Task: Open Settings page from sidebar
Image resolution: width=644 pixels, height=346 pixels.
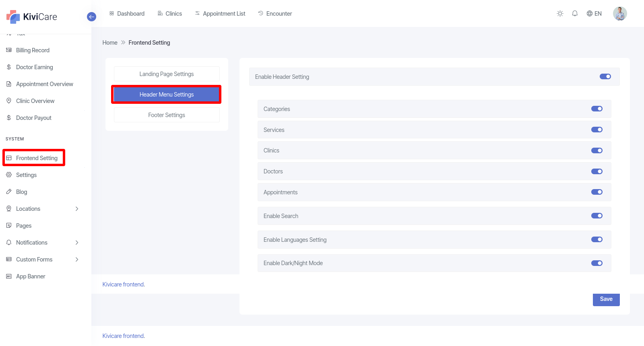Action: pyautogui.click(x=26, y=175)
